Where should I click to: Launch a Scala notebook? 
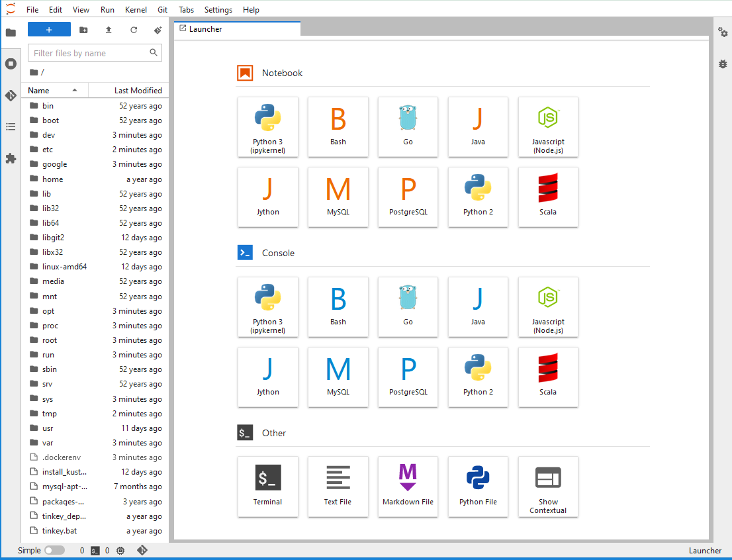[x=548, y=197]
